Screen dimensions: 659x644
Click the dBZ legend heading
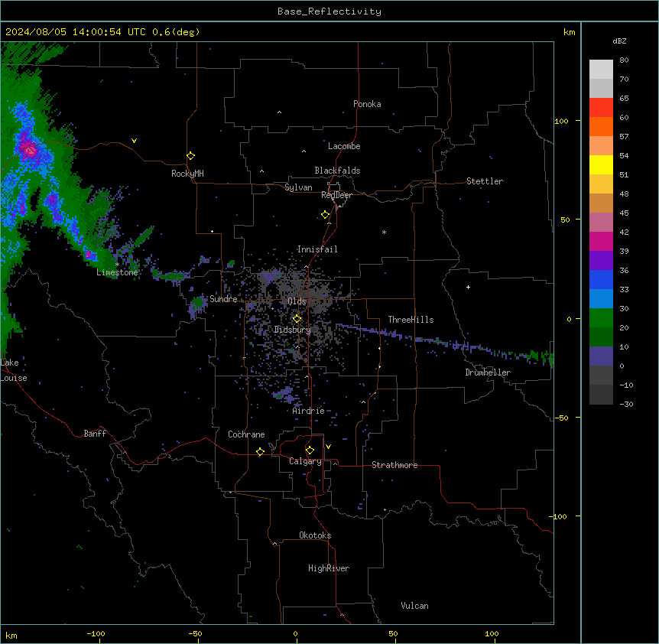tap(619, 41)
